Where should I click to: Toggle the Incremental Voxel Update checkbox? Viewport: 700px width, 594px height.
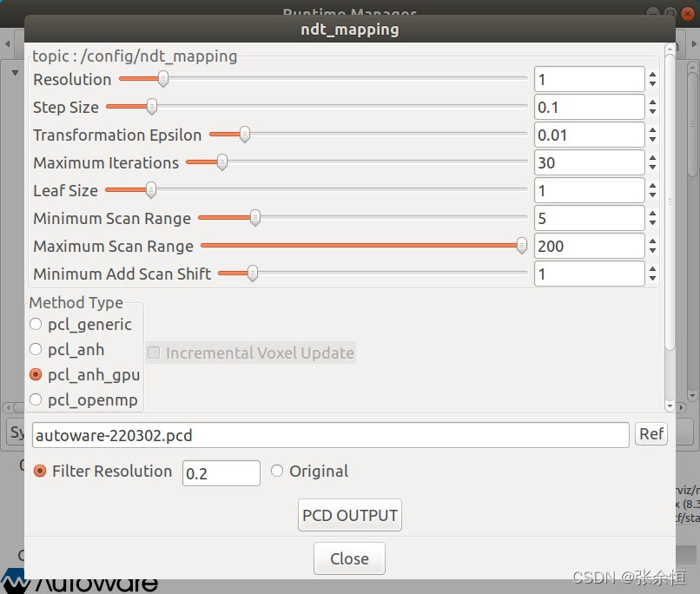click(154, 353)
